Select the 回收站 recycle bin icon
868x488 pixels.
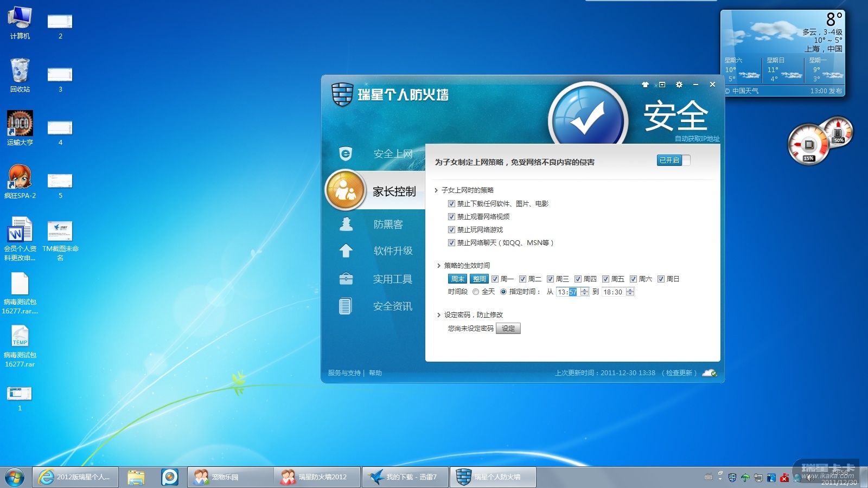20,75
